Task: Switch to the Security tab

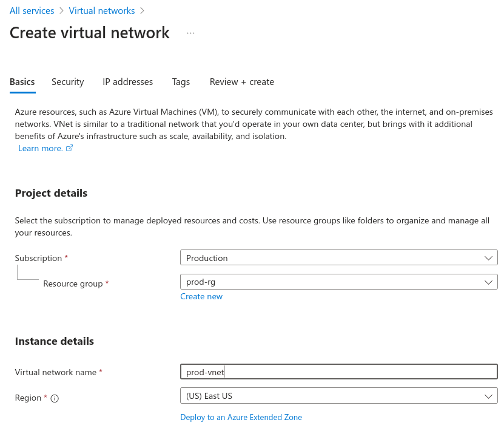Action: pos(67,82)
